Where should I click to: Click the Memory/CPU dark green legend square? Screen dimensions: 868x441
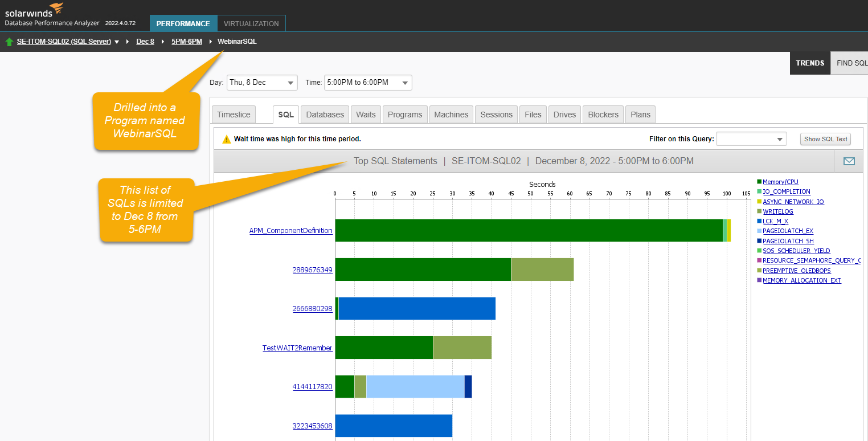point(759,182)
